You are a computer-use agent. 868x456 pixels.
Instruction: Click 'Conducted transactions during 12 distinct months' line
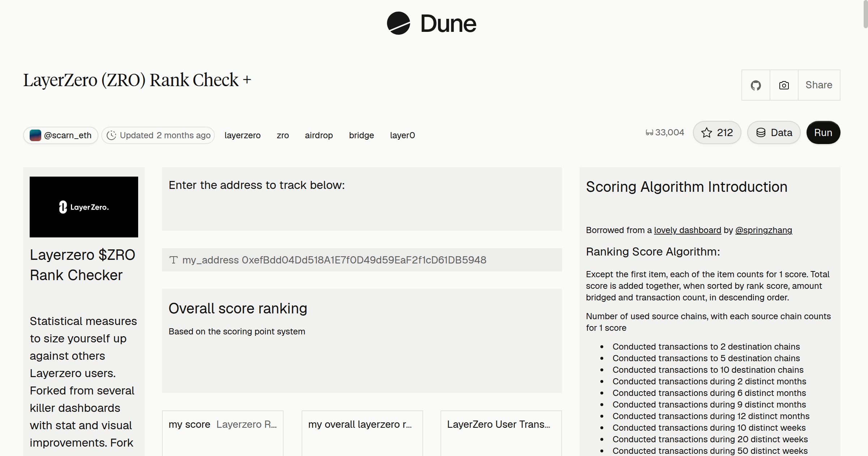pyautogui.click(x=711, y=416)
